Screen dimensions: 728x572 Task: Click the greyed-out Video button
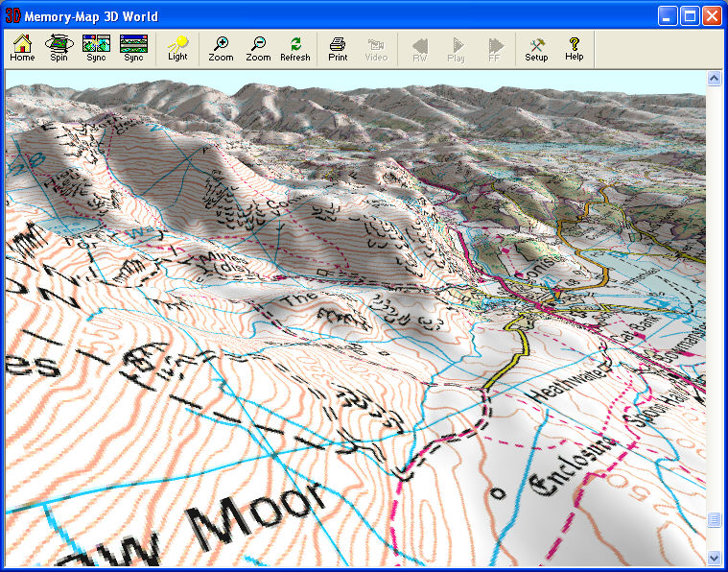(376, 48)
